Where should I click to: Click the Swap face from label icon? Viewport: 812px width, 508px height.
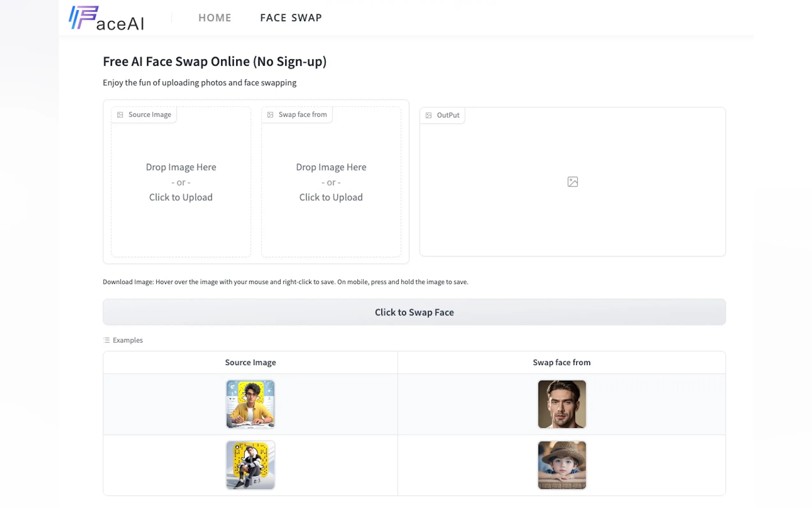point(270,115)
